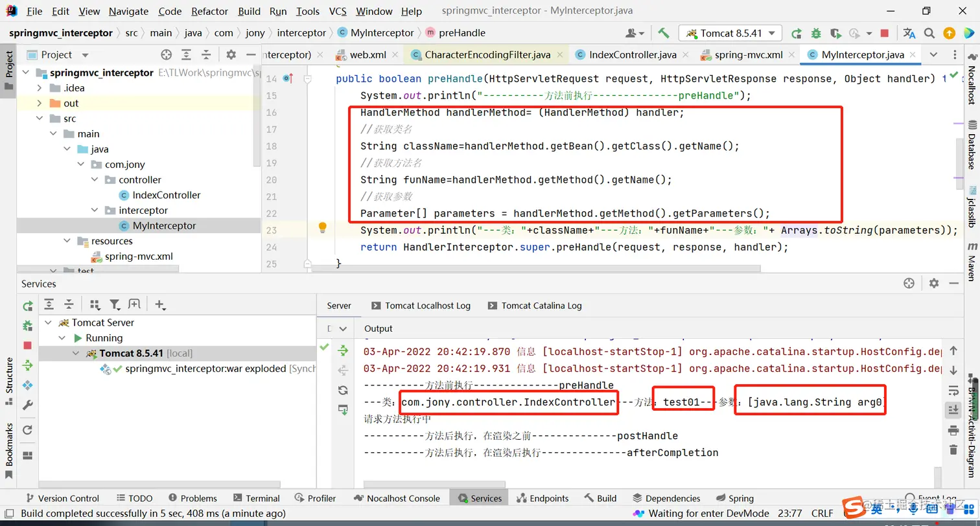
Task: Toggle the jclasslib side panel
Action: coord(972,207)
